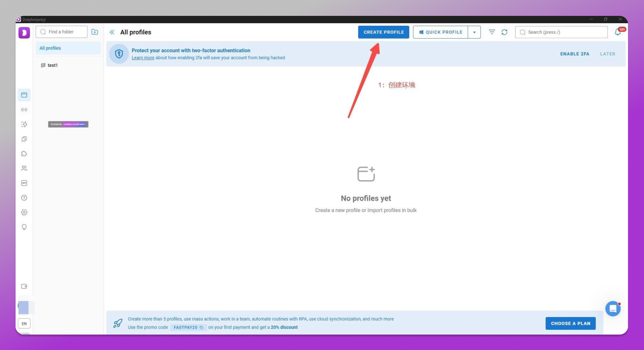Open the help question mark icon
This screenshot has width=644, height=350.
click(x=24, y=198)
